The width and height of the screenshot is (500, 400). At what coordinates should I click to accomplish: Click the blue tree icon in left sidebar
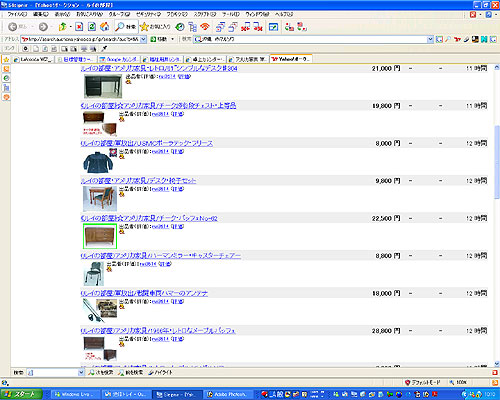[6, 88]
